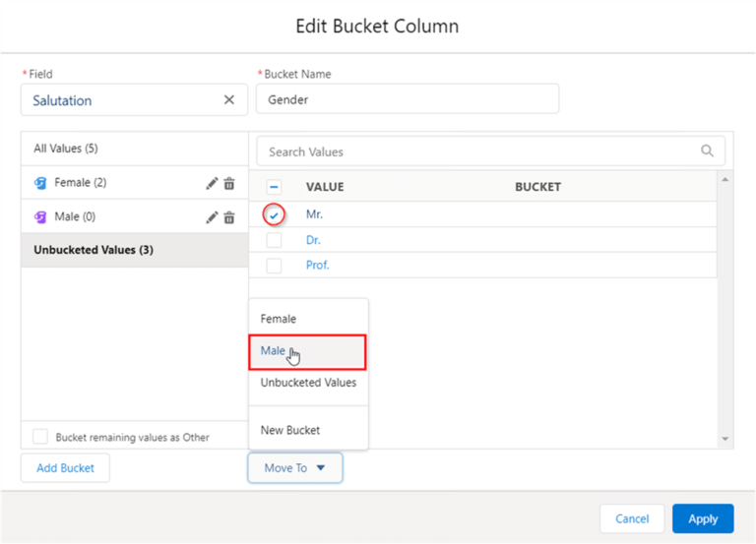Image resolution: width=756 pixels, height=544 pixels.
Task: Enable Bucket remaining values as Other
Action: tap(40, 437)
